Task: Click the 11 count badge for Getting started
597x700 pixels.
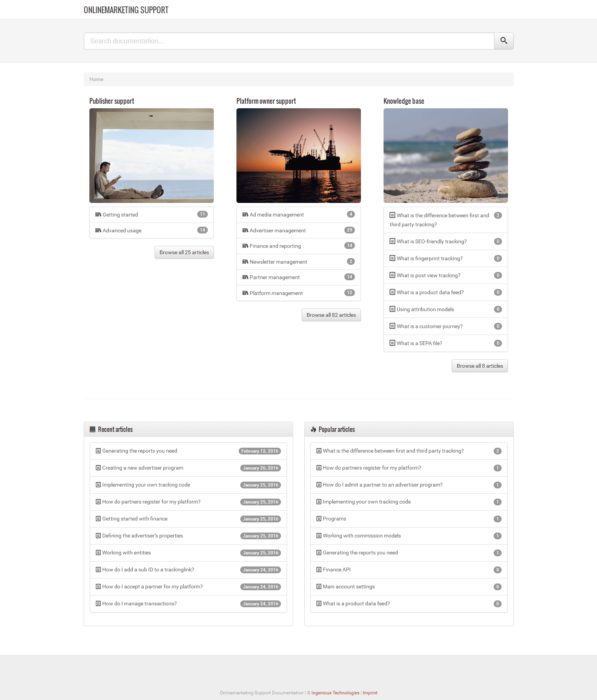Action: click(x=203, y=214)
